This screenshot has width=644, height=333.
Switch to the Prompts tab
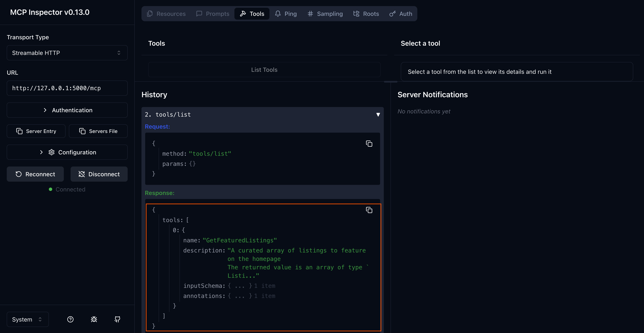pyautogui.click(x=213, y=14)
